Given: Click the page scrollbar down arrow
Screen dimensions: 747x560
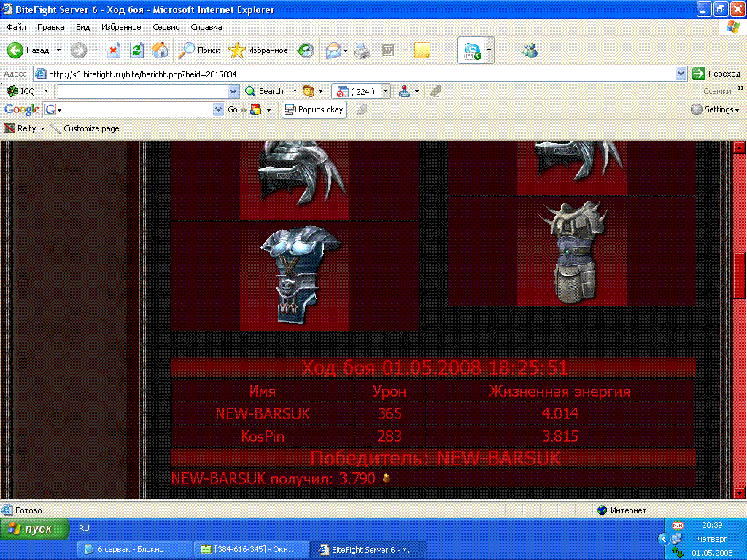Looking at the screenshot, I should (x=739, y=494).
